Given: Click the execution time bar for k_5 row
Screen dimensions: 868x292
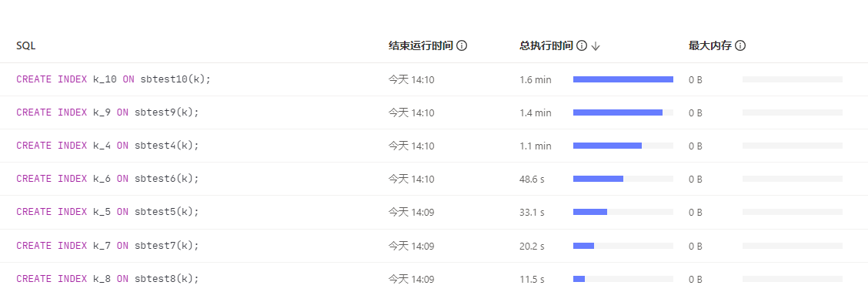Looking at the screenshot, I should (623, 212).
